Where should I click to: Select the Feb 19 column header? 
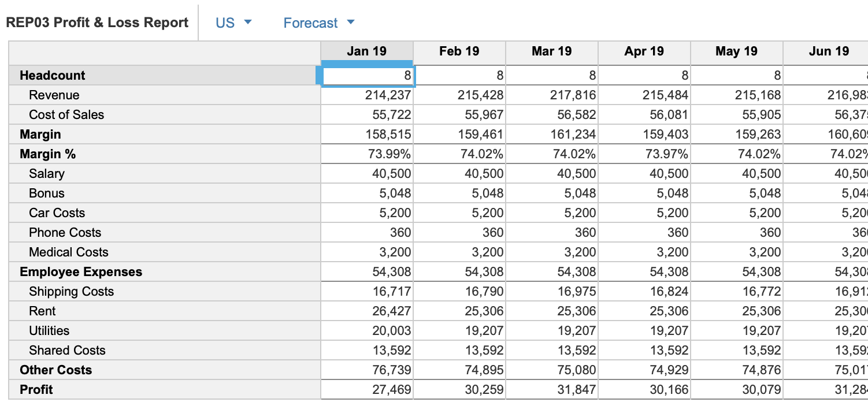459,51
